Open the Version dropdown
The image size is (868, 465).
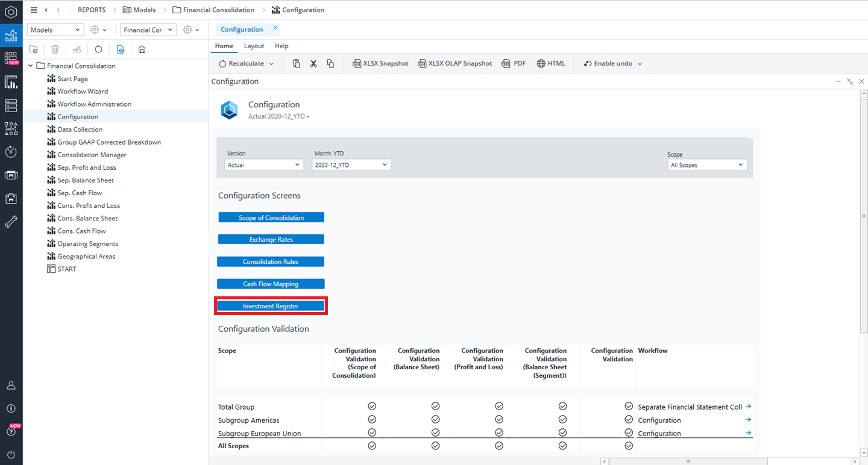point(264,164)
